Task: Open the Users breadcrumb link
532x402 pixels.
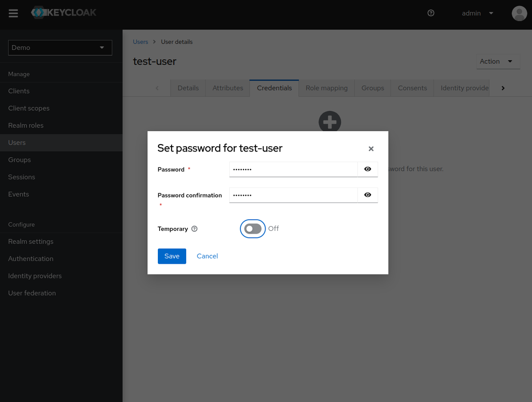Action: tap(140, 41)
